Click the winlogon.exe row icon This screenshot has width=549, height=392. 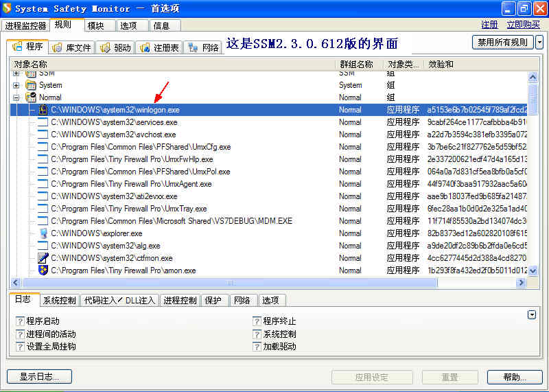tap(43, 110)
